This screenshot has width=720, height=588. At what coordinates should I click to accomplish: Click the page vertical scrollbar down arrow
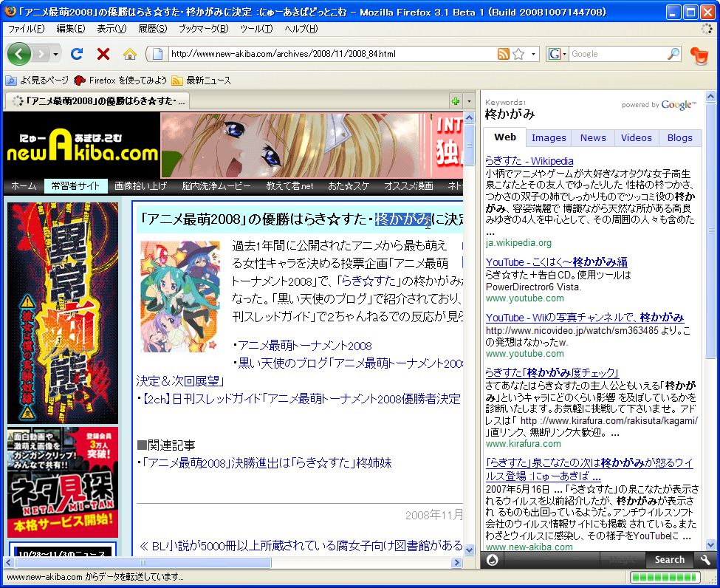coord(469,550)
